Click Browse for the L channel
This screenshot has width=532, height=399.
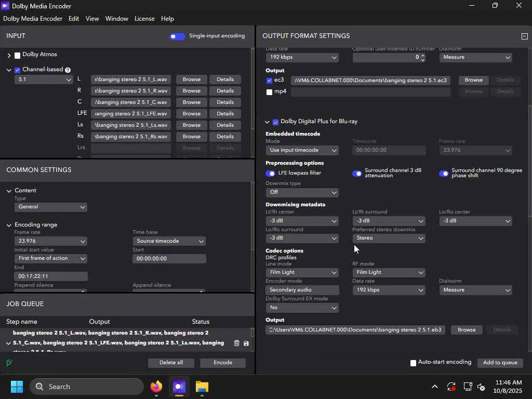pos(191,79)
